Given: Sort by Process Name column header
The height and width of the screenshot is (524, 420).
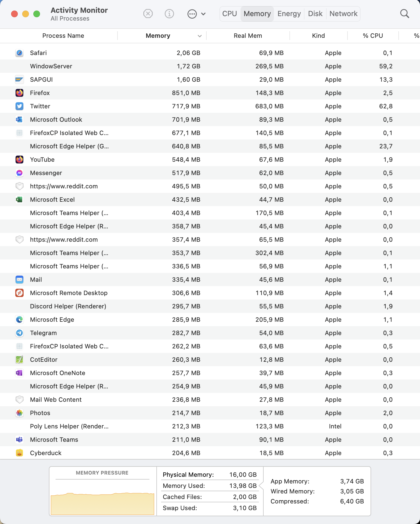Looking at the screenshot, I should point(63,36).
